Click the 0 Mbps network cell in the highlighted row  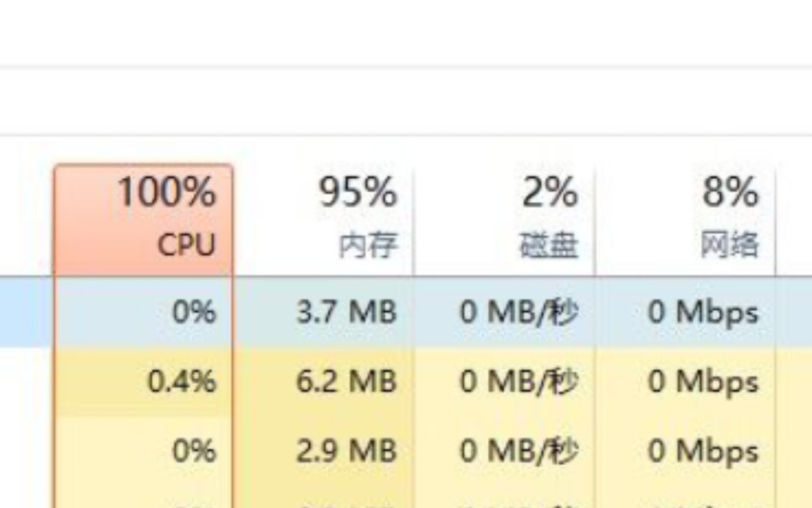tap(703, 312)
